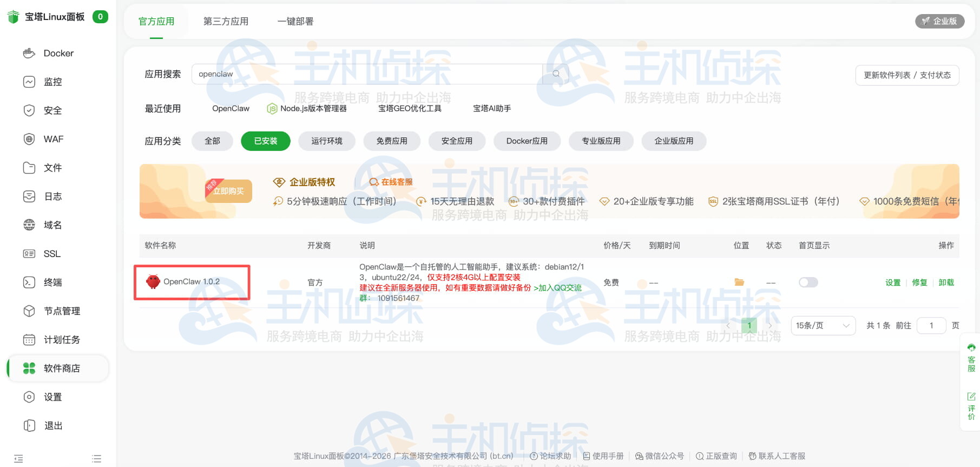Open 安全 security shield icon
This screenshot has height=467, width=980.
coord(29,110)
